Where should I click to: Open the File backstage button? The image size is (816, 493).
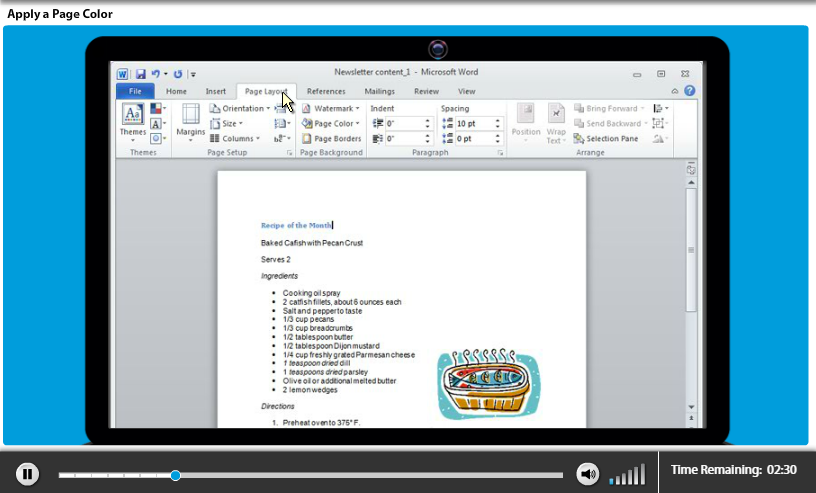point(134,91)
